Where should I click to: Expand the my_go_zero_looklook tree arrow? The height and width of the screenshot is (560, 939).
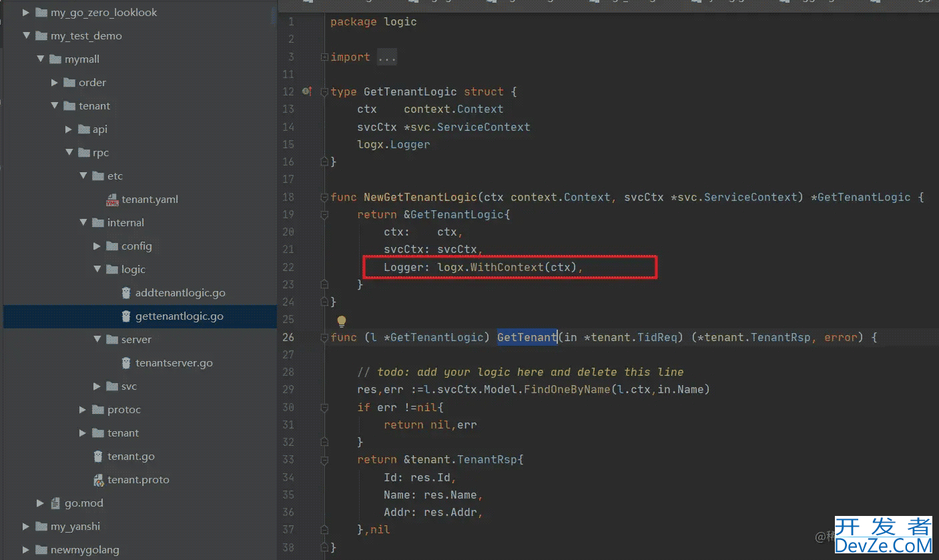[x=27, y=13]
